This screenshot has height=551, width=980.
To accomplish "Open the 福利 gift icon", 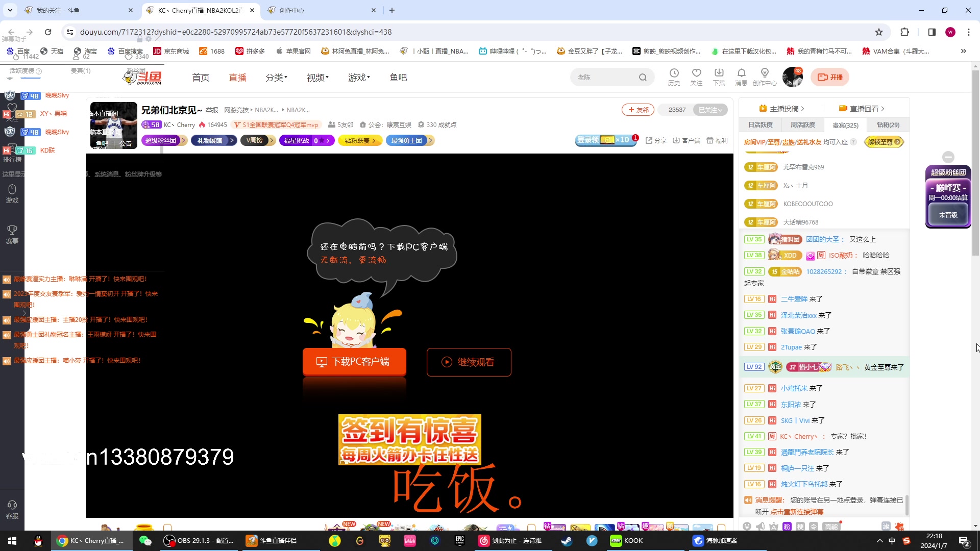I will click(x=717, y=140).
